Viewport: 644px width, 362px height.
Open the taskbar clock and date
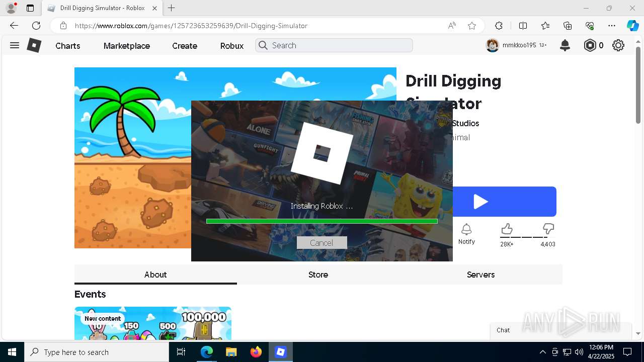click(x=601, y=352)
